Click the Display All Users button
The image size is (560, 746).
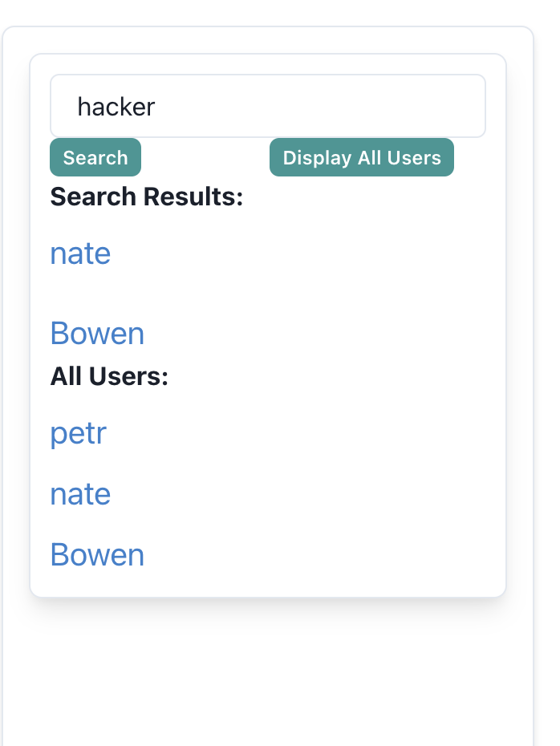coord(362,157)
